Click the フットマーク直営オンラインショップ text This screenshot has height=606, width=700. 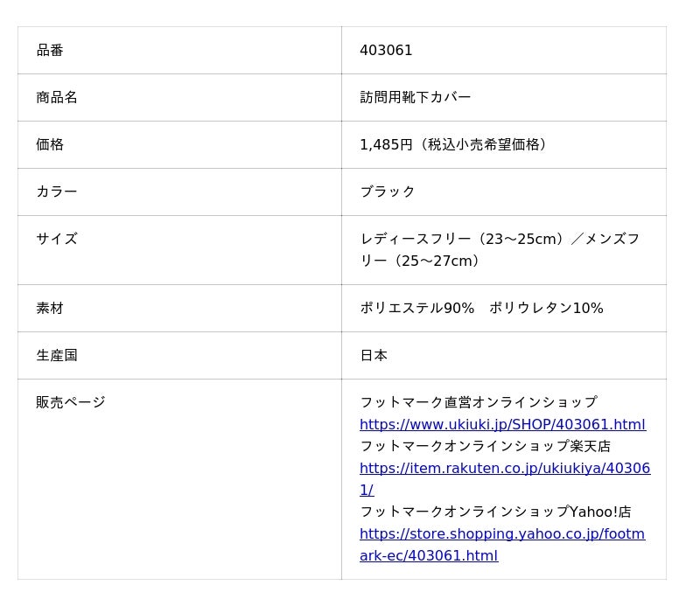[x=478, y=403]
